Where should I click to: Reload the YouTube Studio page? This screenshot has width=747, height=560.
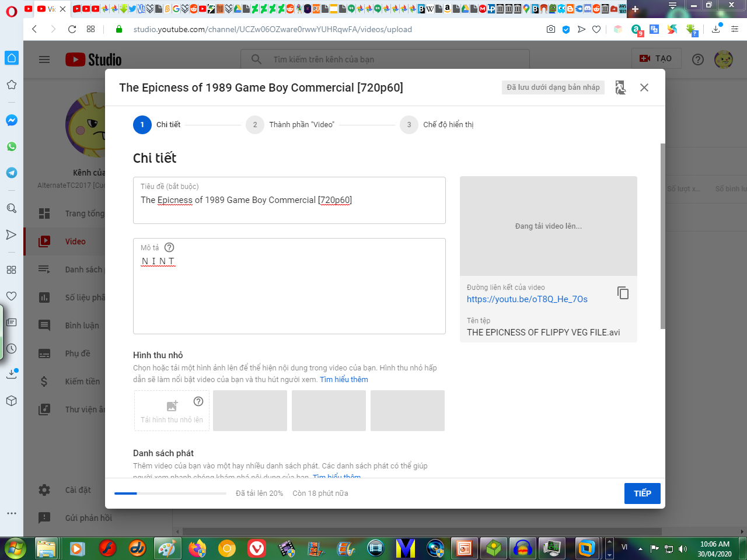click(72, 29)
